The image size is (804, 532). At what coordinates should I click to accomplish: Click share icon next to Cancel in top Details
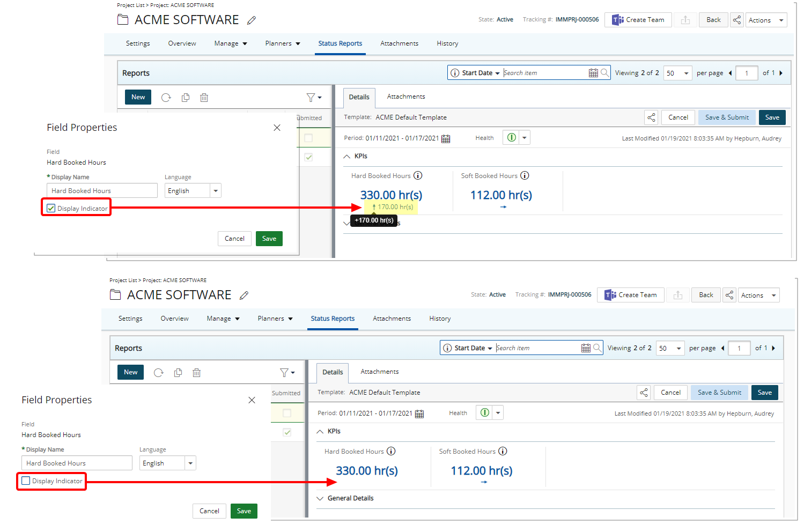(651, 117)
